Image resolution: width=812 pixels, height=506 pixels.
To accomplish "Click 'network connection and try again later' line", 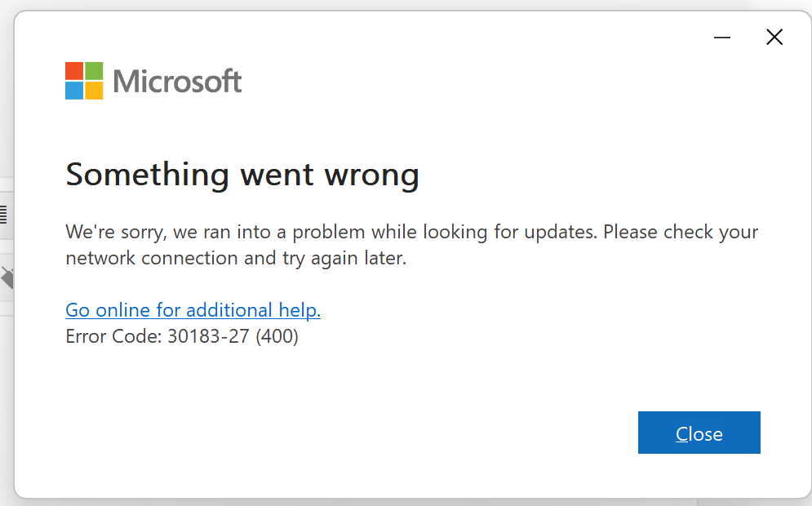I will [x=236, y=258].
